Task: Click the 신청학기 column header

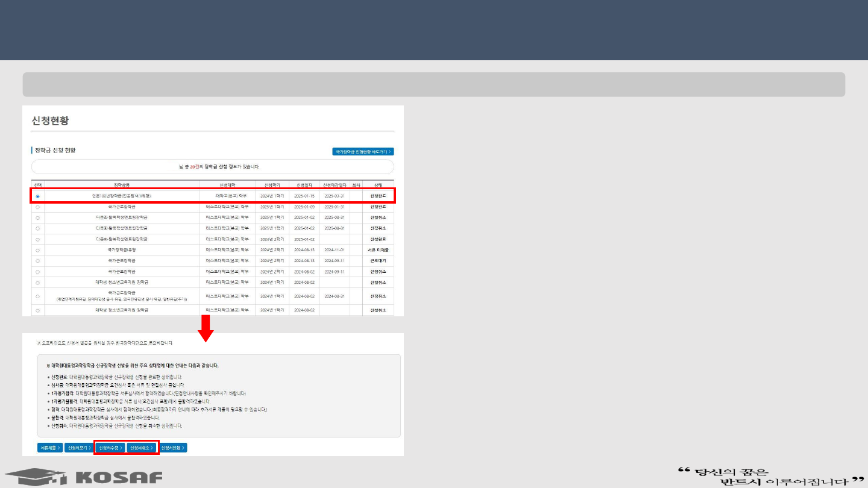Action: (x=271, y=184)
